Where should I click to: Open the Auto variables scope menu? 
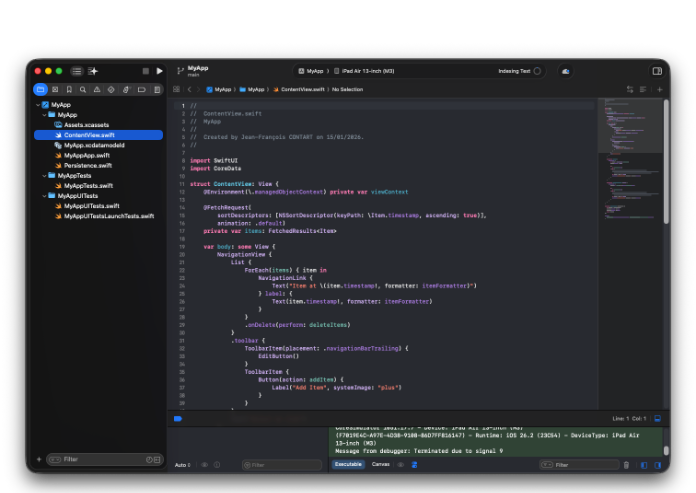(182, 465)
